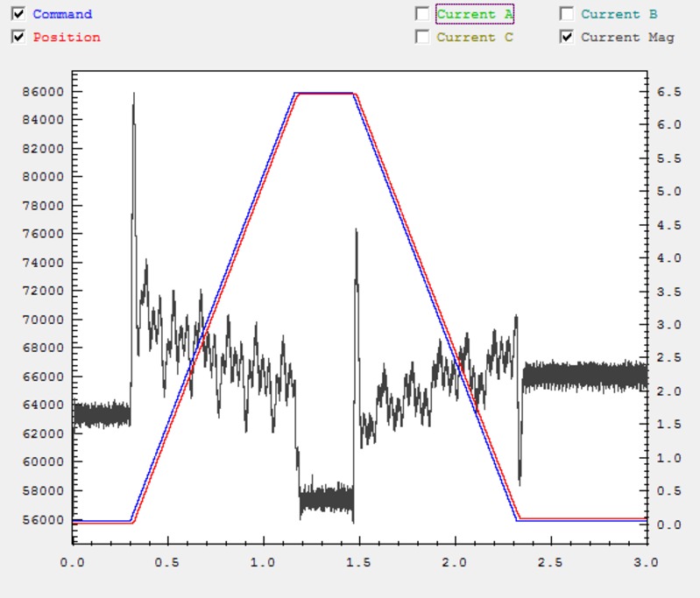Click the 6.5 label on the right axis
Viewport: 700px width, 598px height.
pos(668,91)
